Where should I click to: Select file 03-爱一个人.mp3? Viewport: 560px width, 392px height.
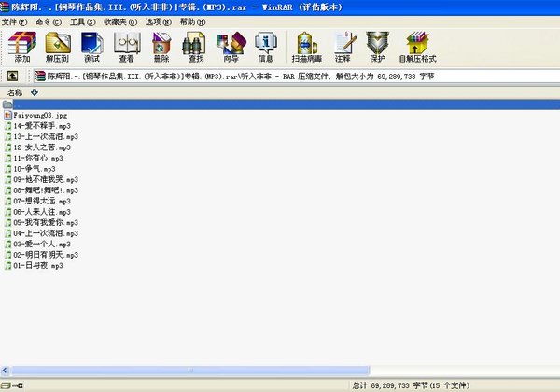42,245
